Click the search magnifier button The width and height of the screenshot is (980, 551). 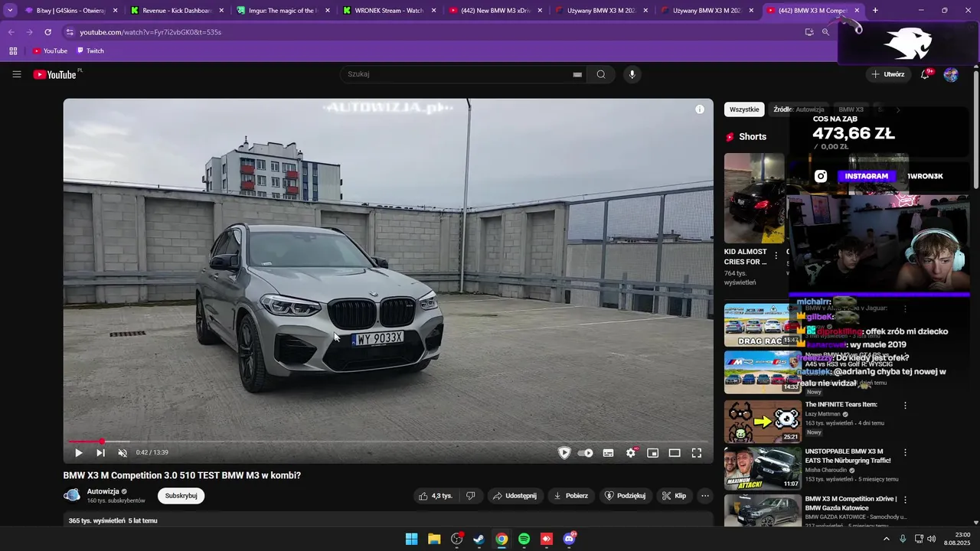[x=601, y=74]
